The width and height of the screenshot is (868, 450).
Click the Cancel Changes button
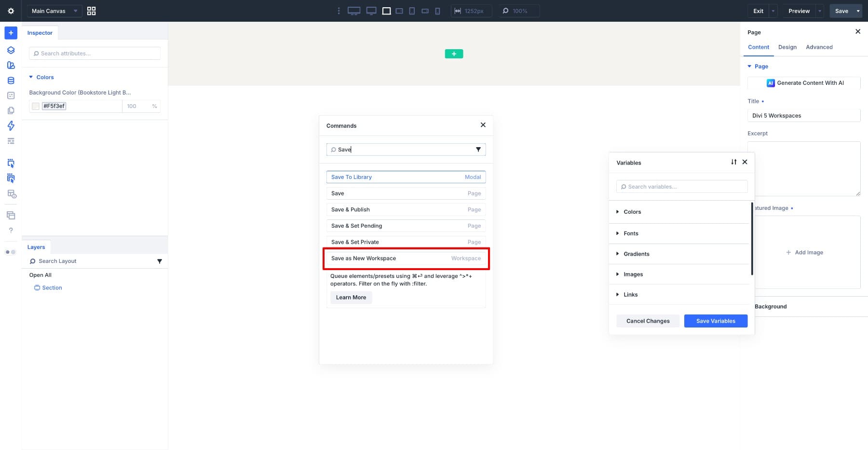pyautogui.click(x=648, y=321)
